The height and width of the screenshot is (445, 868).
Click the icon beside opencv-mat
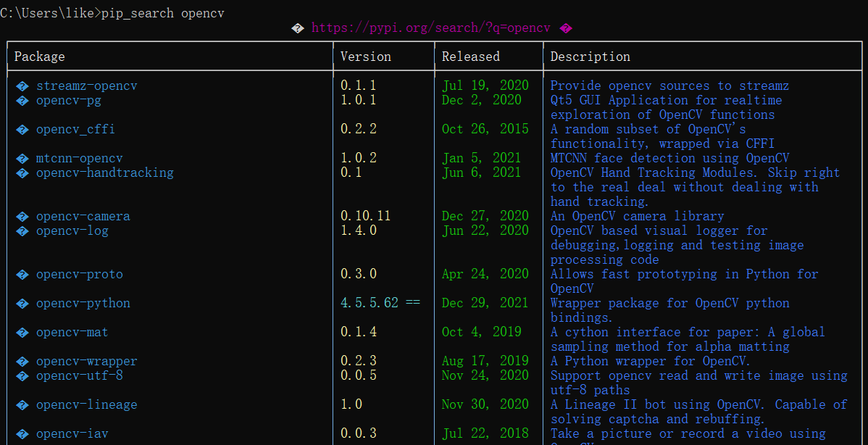click(22, 331)
